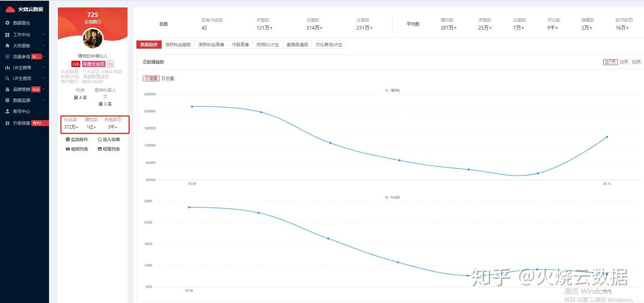Expand the 品牌营销 sidebar chevron
644x303 pixels.
(x=43, y=89)
